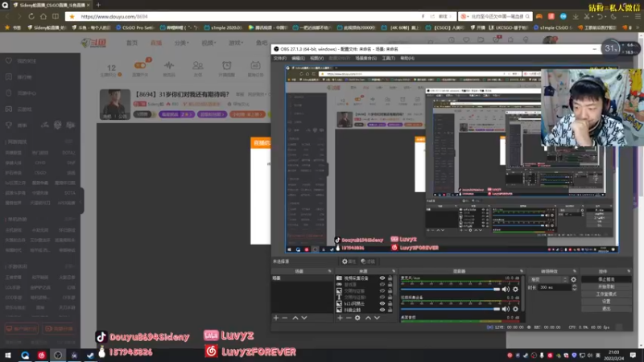This screenshot has width=644, height=362.
Task: Toggle visibility of 视频采集设备 source
Action: pyautogui.click(x=382, y=278)
